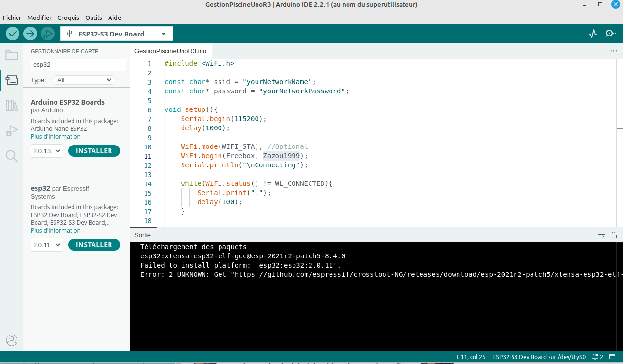Install the esp32 by Espressif package
This screenshot has height=364, width=623.
(94, 245)
